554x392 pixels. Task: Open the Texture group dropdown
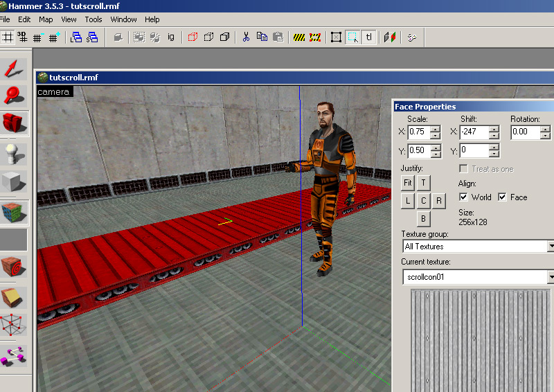[x=551, y=247]
